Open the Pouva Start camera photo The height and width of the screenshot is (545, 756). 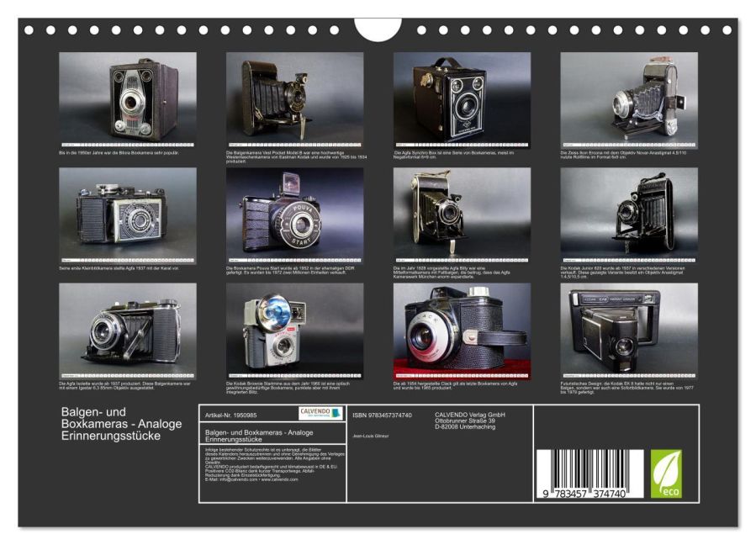click(294, 215)
